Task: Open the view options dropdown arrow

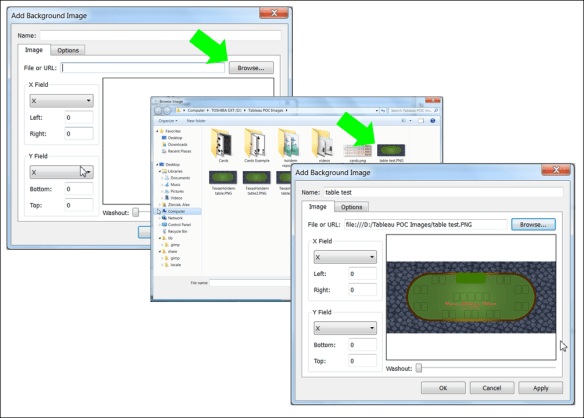Action: click(410, 121)
